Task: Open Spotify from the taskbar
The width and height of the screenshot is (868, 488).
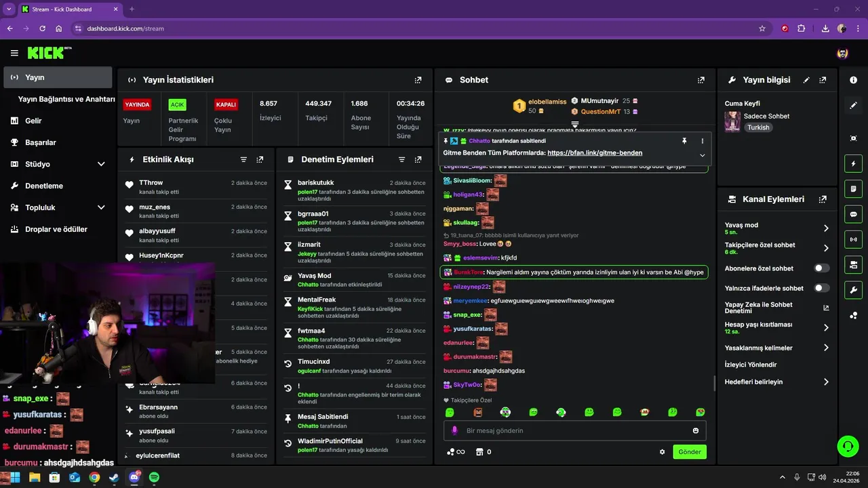Action: 154,477
